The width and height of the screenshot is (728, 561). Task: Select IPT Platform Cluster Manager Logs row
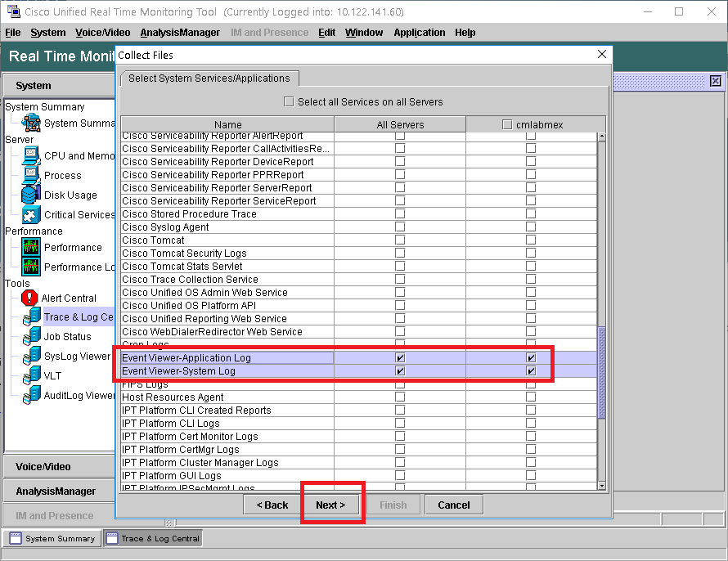click(358, 462)
